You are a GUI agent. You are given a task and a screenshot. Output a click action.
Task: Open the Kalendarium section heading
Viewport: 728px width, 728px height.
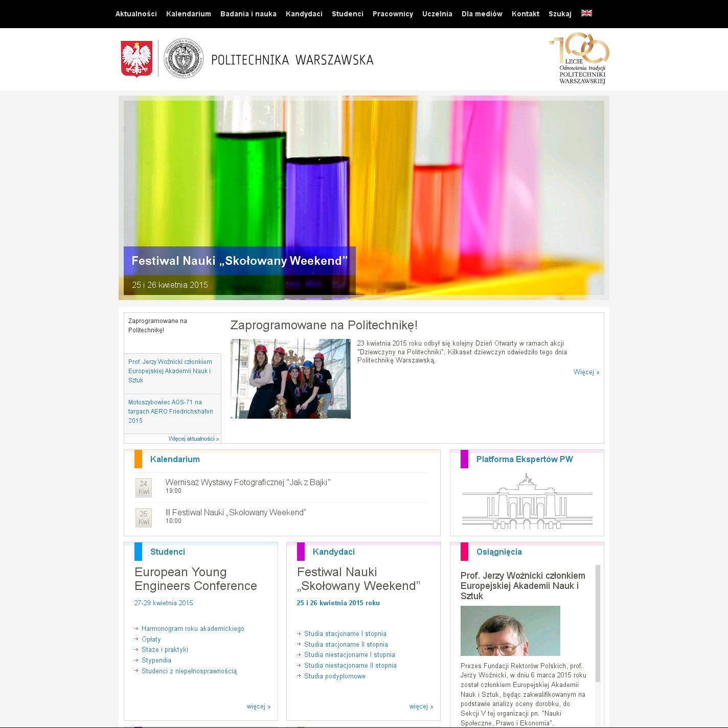175,459
